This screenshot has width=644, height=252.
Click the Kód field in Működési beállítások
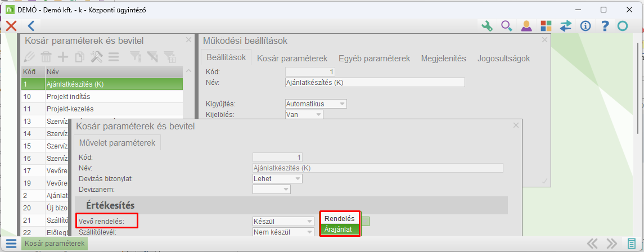tap(310, 72)
